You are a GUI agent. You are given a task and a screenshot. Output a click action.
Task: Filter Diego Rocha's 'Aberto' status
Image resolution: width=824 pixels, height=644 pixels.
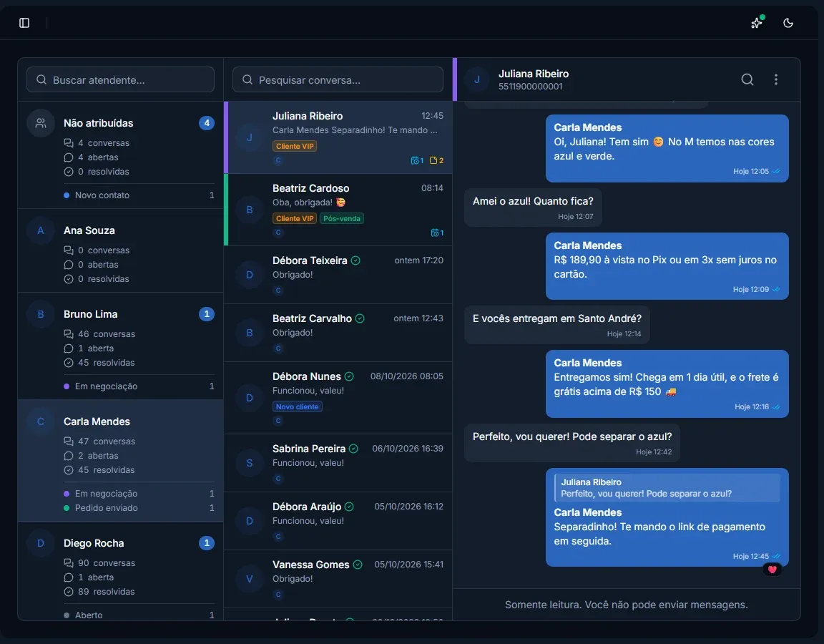click(x=139, y=615)
